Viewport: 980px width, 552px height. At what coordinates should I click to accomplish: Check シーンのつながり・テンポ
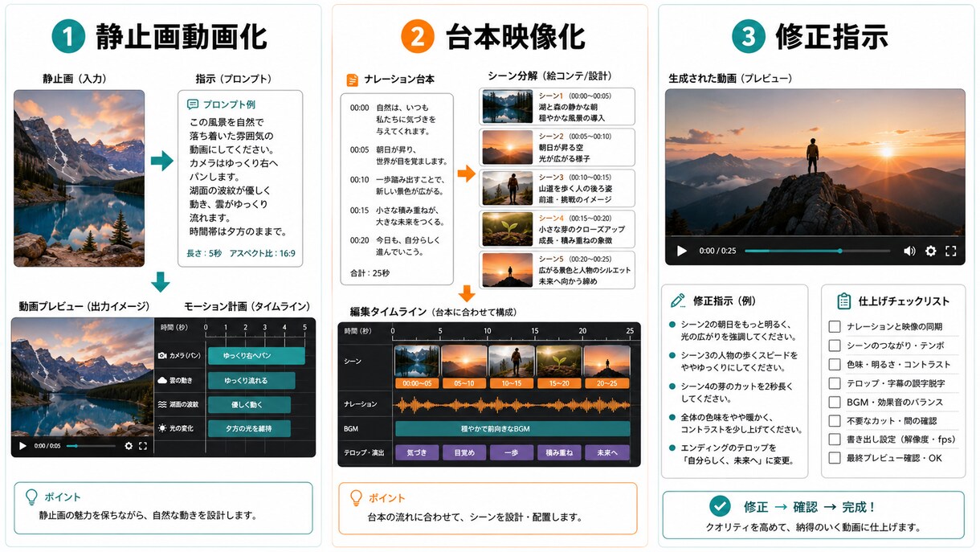(835, 346)
